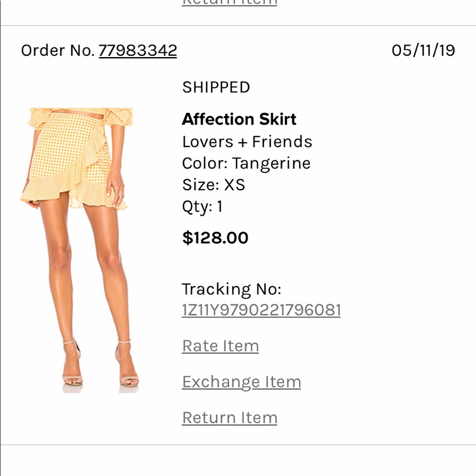This screenshot has width=476, height=476.
Task: Click the Lovers + Friends brand name
Action: (247, 142)
